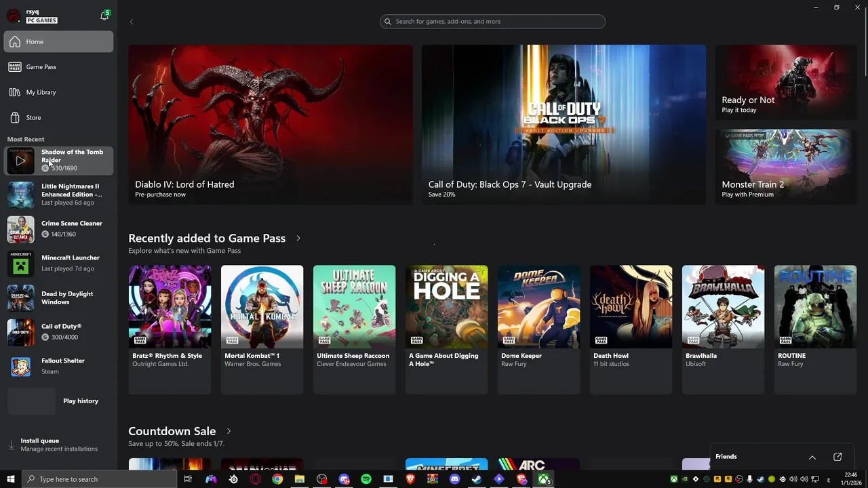Image resolution: width=868 pixels, height=488 pixels.
Task: Click 'Most Recent' sidebar label
Action: pos(26,139)
